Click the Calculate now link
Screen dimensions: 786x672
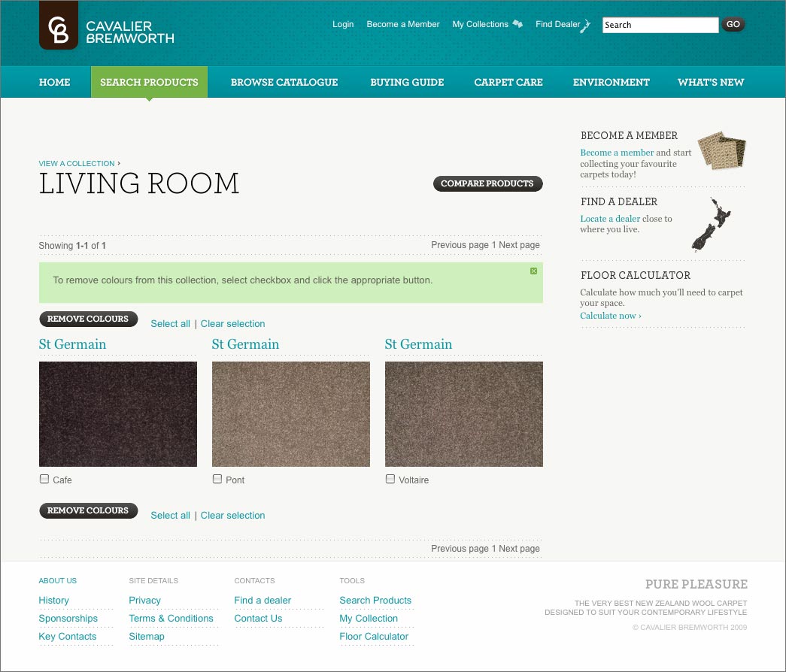point(611,316)
